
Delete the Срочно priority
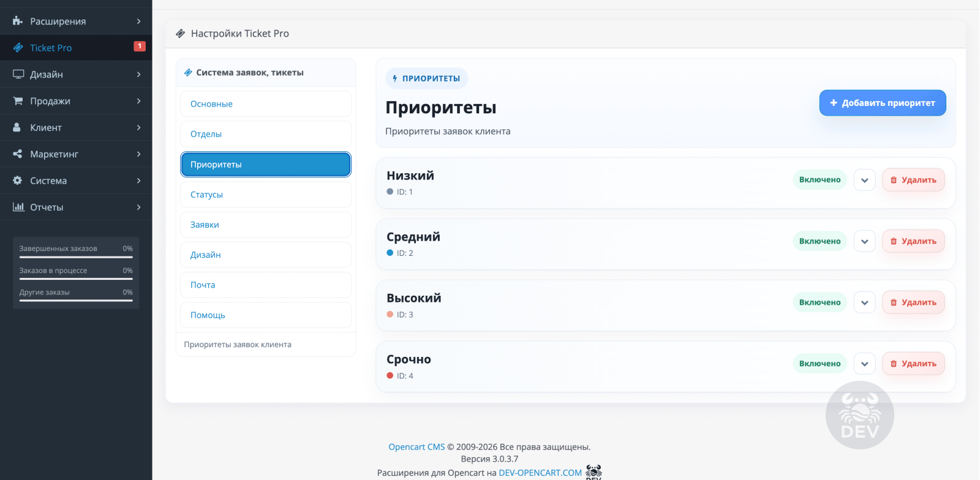(x=913, y=364)
